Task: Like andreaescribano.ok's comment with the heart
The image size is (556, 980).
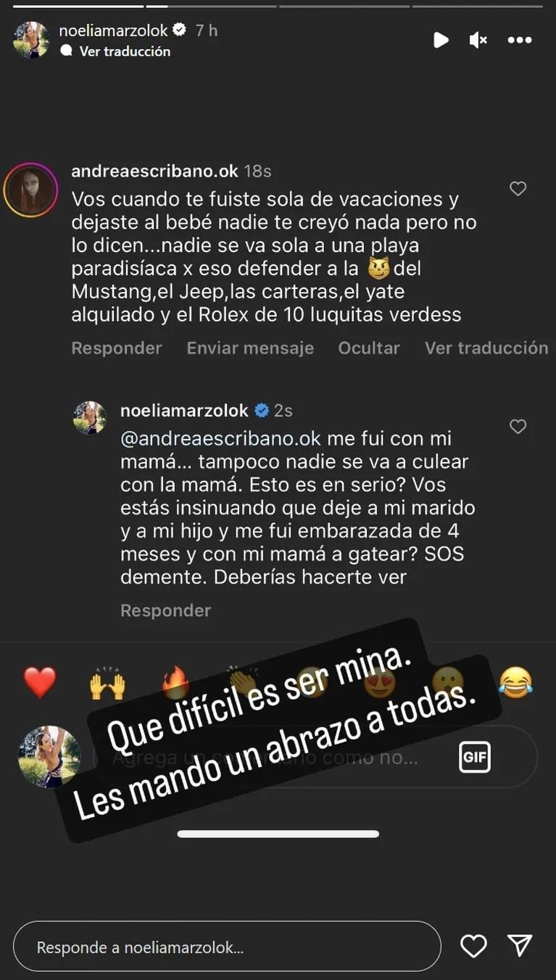Action: (x=518, y=189)
